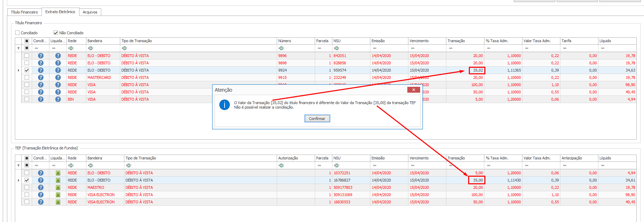Click NSU filter ABC icon in Título Financeiro table
The height and width of the screenshot is (222, 644).
point(337,48)
